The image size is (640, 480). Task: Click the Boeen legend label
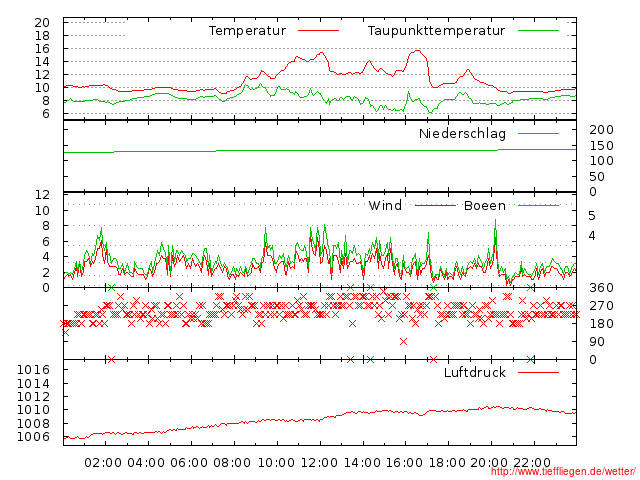click(x=485, y=205)
